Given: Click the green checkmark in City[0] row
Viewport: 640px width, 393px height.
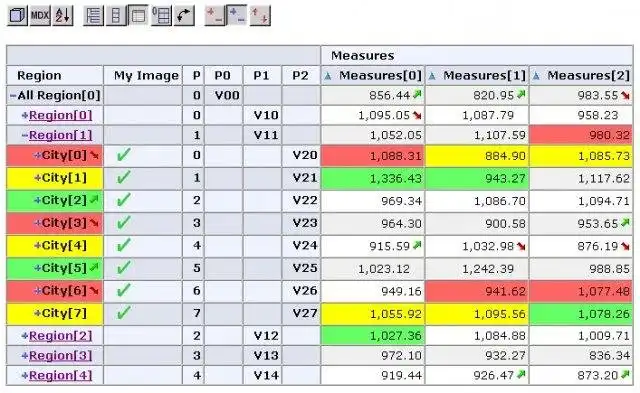Looking at the screenshot, I should pos(123,155).
